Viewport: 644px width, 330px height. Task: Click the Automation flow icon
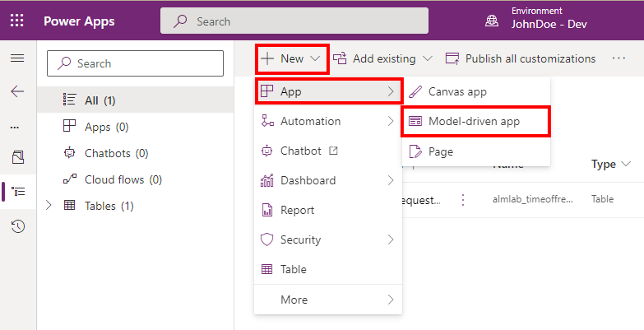click(267, 121)
